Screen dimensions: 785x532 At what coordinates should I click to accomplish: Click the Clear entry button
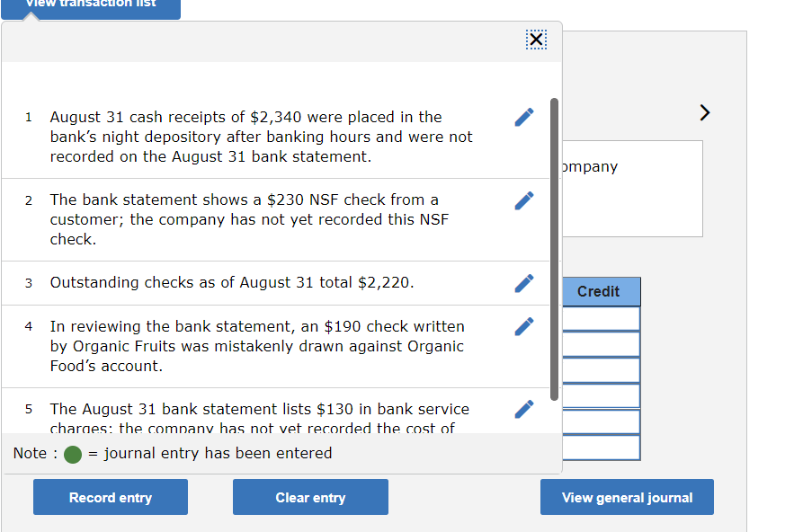click(x=310, y=497)
